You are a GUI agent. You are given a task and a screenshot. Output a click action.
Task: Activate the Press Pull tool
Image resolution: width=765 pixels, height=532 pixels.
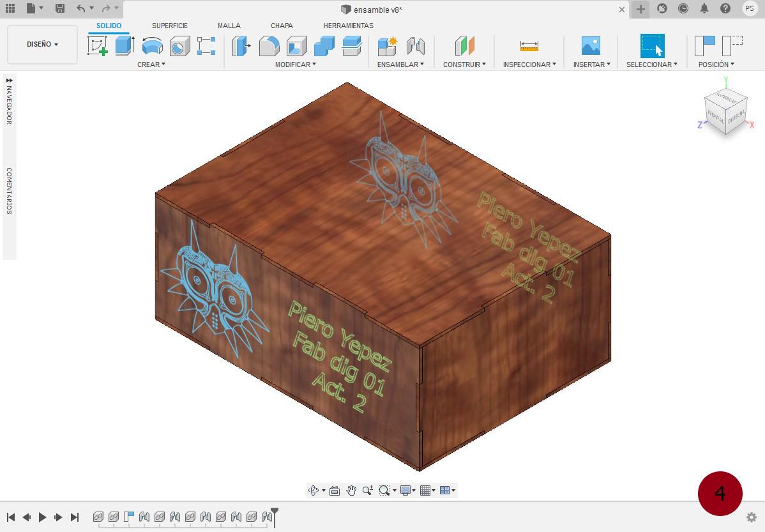tap(241, 46)
